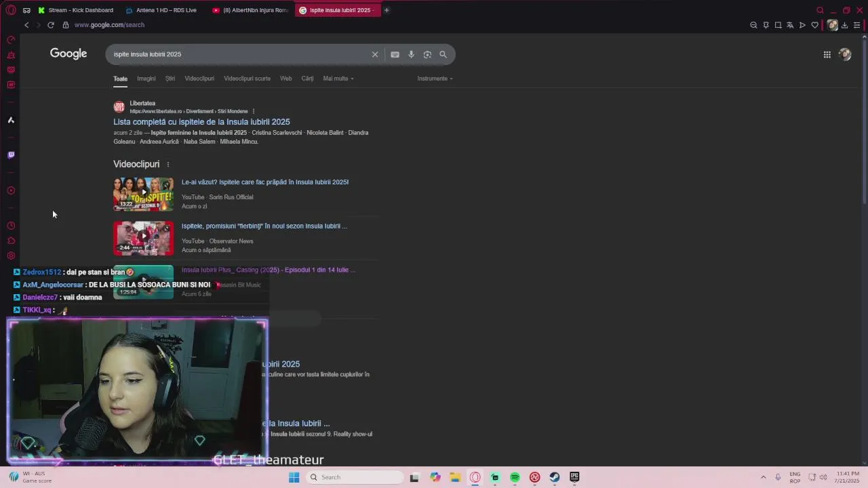This screenshot has width=868, height=488.
Task: Open the Google account avatar
Action: (x=845, y=55)
